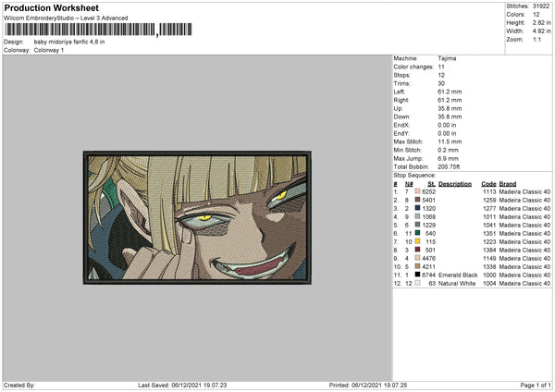The width and height of the screenshot is (555, 392).
Task: Click the brown swatch with code 1259
Action: (x=418, y=200)
